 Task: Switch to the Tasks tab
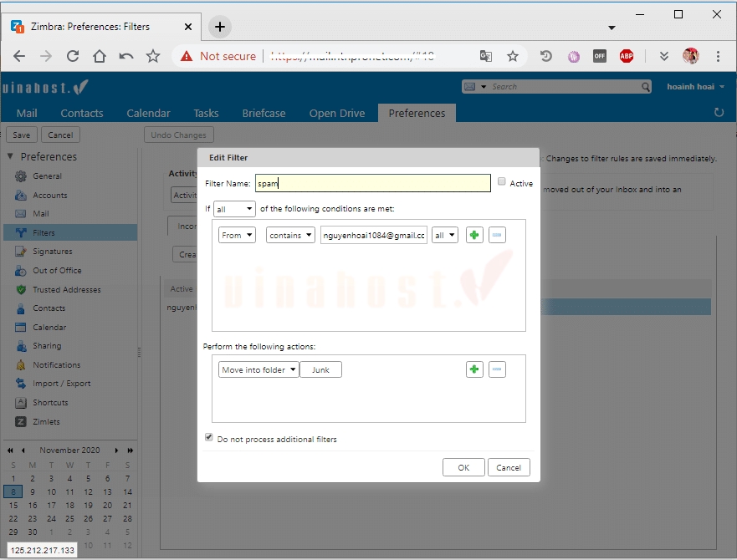pos(206,113)
